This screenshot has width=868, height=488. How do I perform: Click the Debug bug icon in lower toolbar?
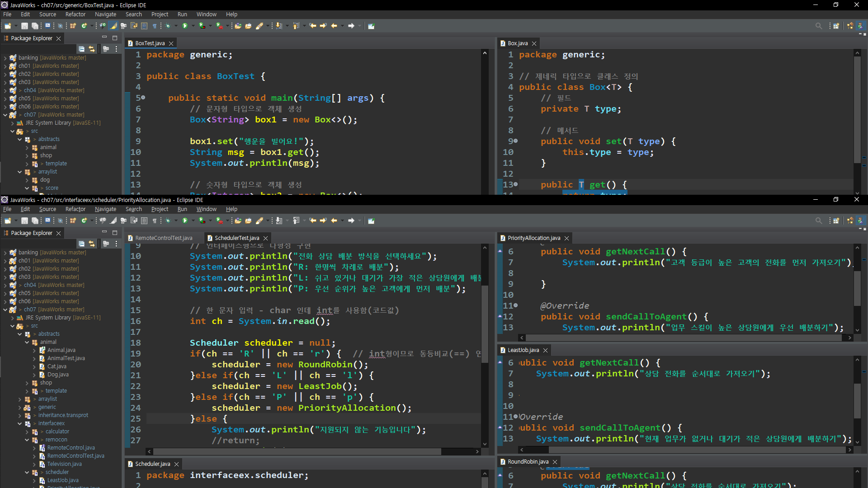click(x=168, y=221)
